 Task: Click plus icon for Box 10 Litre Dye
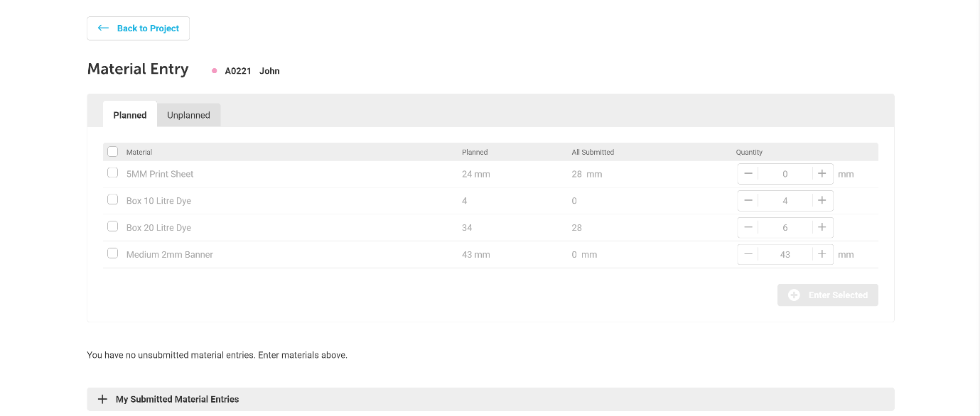pyautogui.click(x=822, y=201)
